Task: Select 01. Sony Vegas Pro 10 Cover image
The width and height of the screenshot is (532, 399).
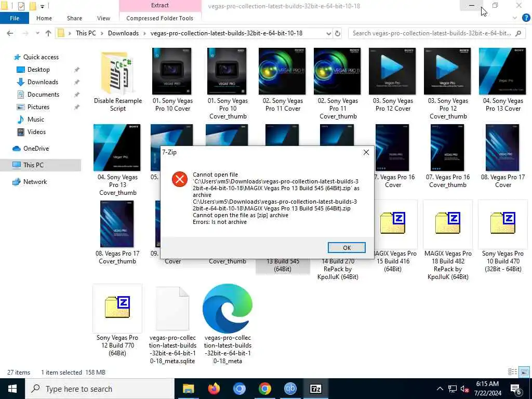Action: [172, 80]
